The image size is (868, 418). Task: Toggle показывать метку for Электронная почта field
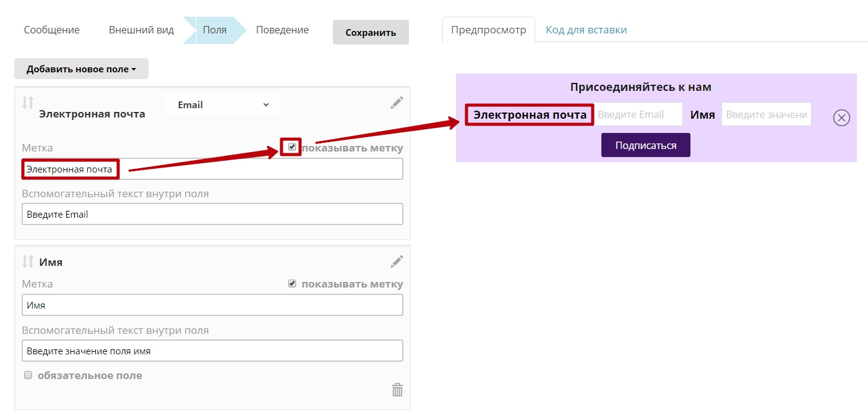292,147
